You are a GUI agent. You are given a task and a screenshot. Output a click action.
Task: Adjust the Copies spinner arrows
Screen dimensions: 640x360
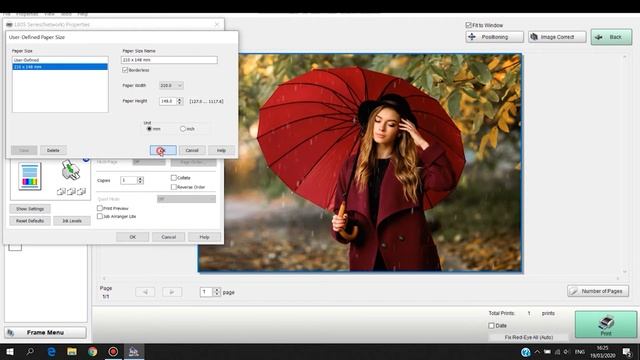tap(140, 180)
